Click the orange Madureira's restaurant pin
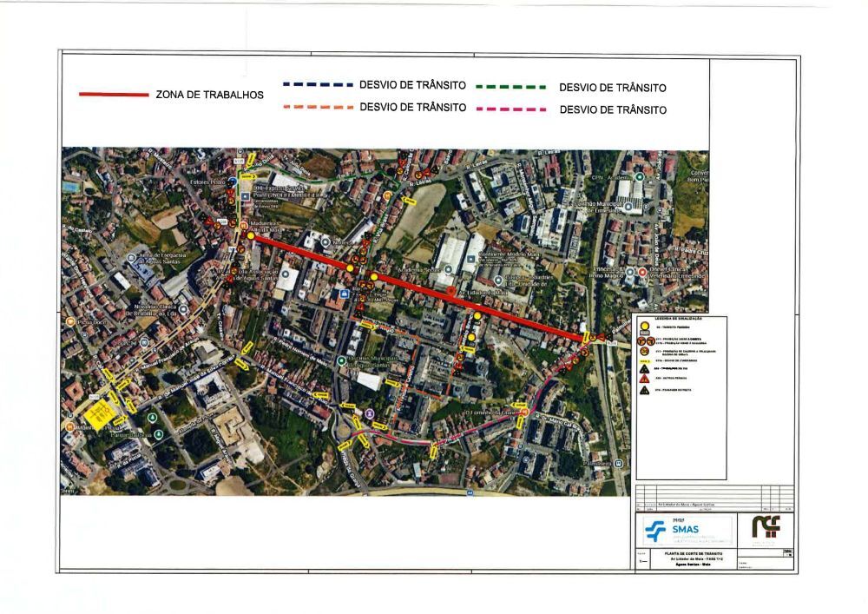Viewport: 868px width, 614px height. tap(242, 225)
